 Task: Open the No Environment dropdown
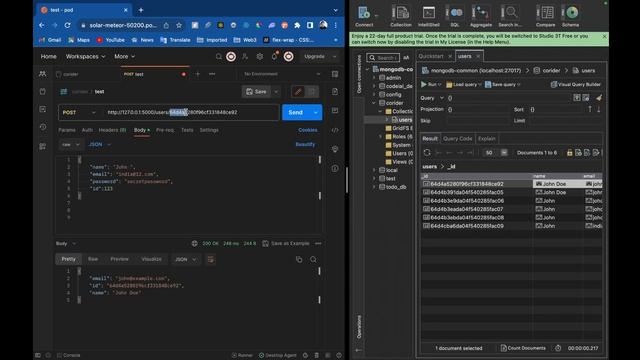282,74
